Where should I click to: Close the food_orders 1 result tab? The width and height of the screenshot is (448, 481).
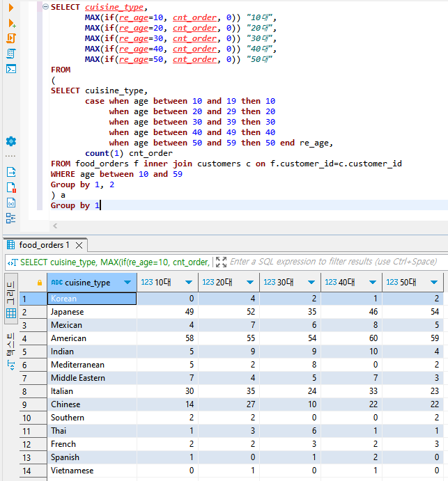pyautogui.click(x=79, y=245)
